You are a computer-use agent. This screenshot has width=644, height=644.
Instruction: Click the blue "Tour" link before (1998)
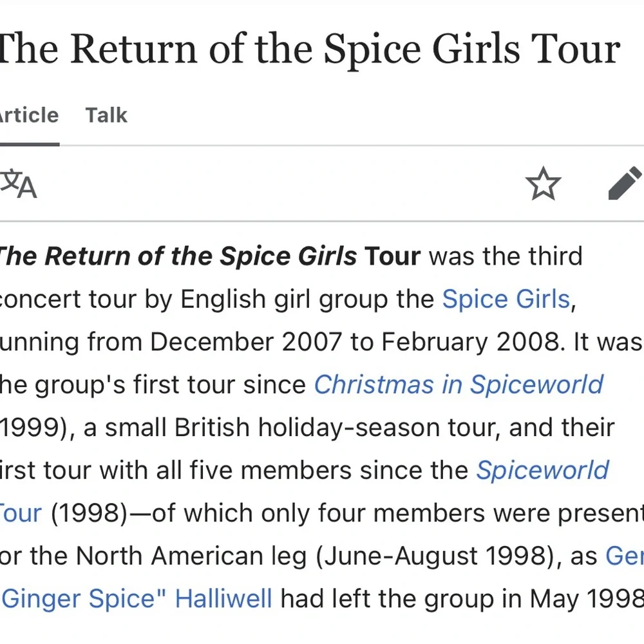click(x=21, y=513)
